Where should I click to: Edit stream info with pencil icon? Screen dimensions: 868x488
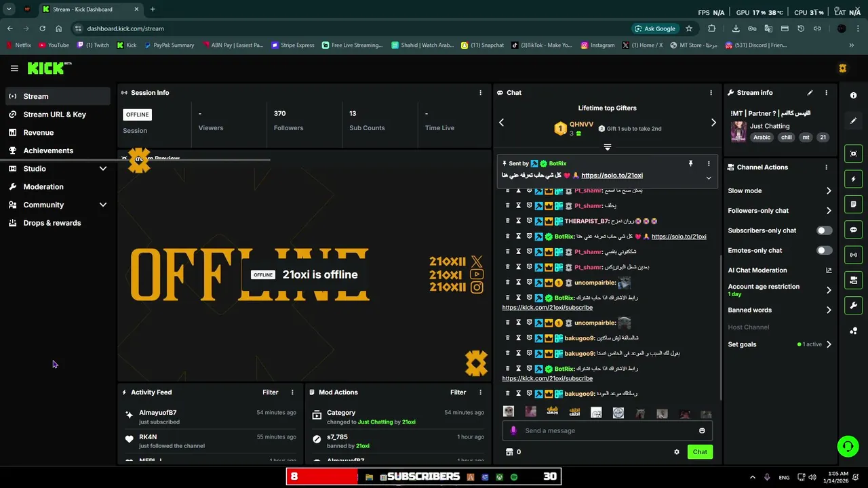[810, 93]
